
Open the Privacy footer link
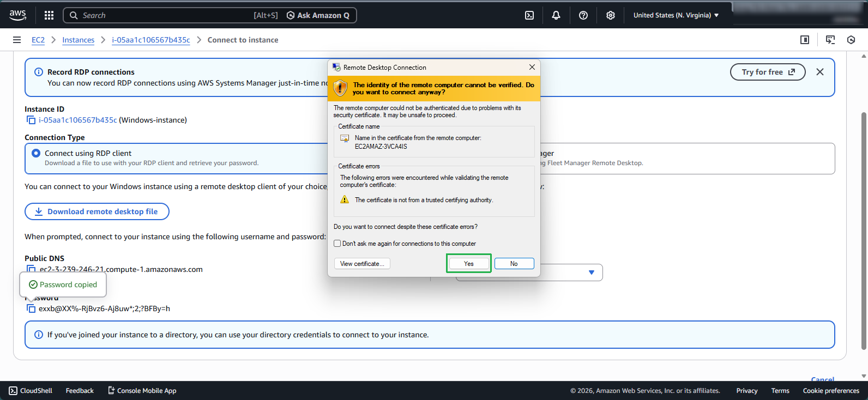747,391
